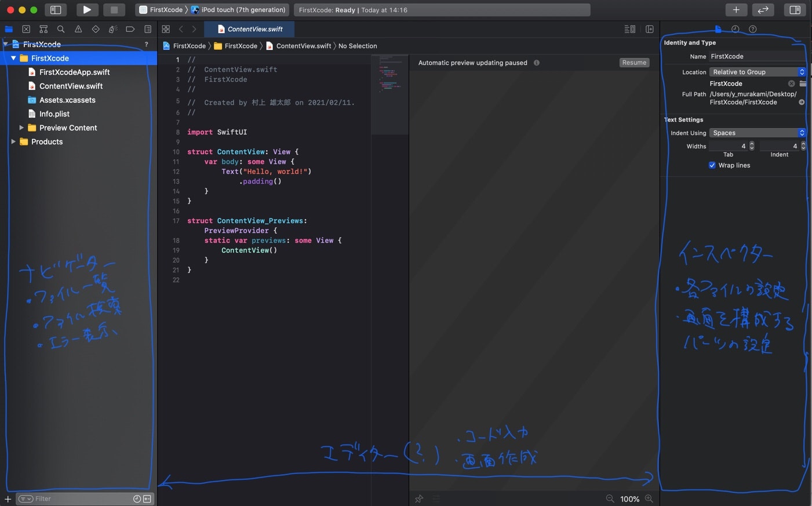Open the Library with plus button
812x506 pixels.
[736, 10]
